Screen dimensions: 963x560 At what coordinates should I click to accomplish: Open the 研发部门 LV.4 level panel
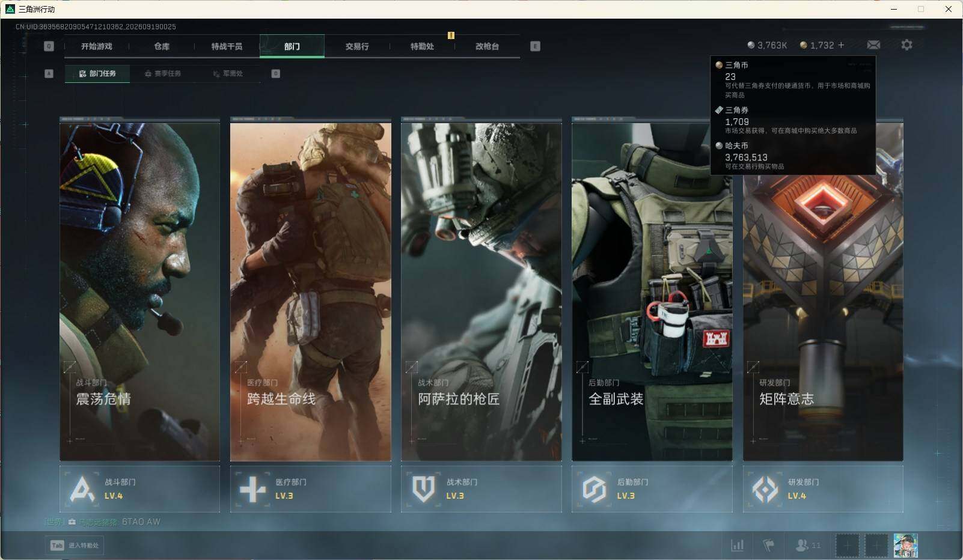pyautogui.click(x=823, y=489)
